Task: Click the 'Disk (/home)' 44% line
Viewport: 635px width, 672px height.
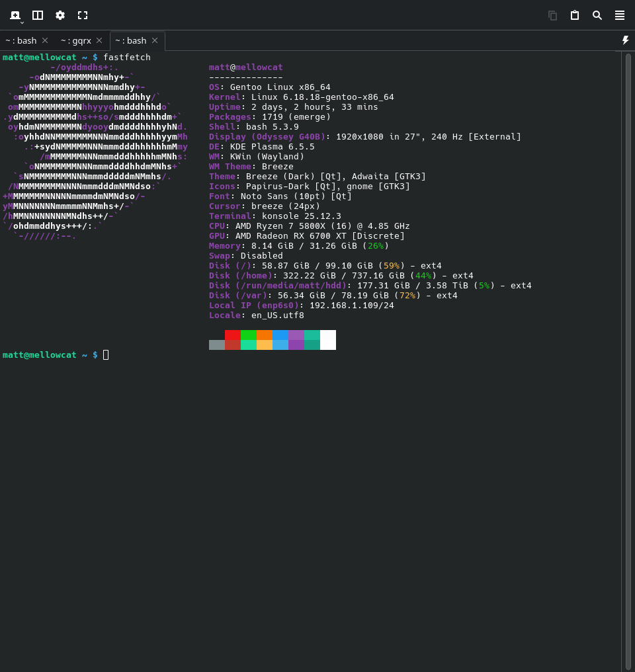Action: [341, 276]
